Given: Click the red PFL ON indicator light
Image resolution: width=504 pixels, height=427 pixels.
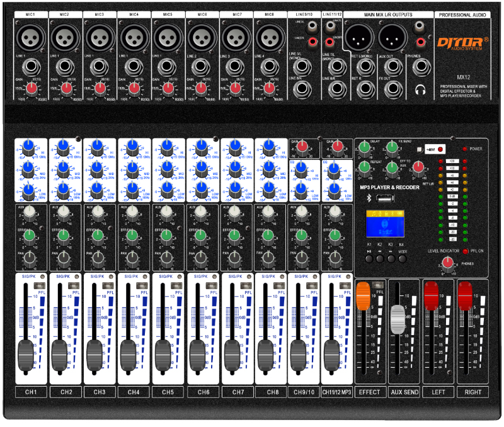Looking at the screenshot, I should pyautogui.click(x=465, y=251).
